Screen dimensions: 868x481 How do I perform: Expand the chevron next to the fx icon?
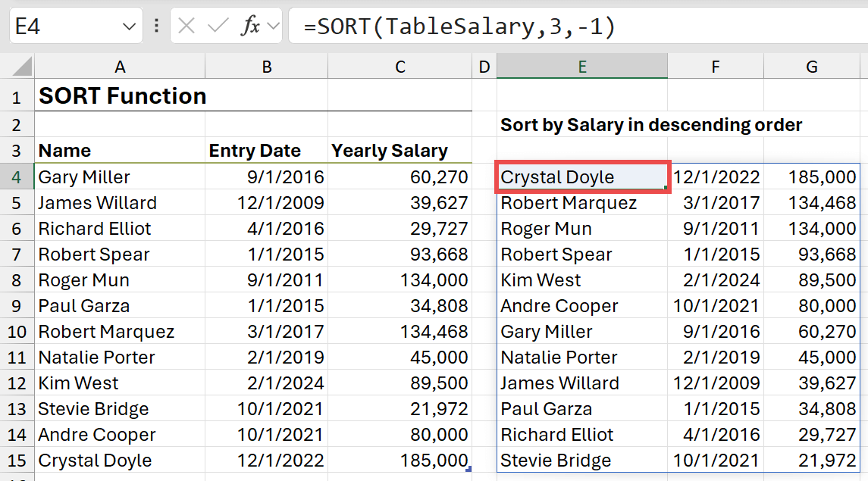click(273, 27)
